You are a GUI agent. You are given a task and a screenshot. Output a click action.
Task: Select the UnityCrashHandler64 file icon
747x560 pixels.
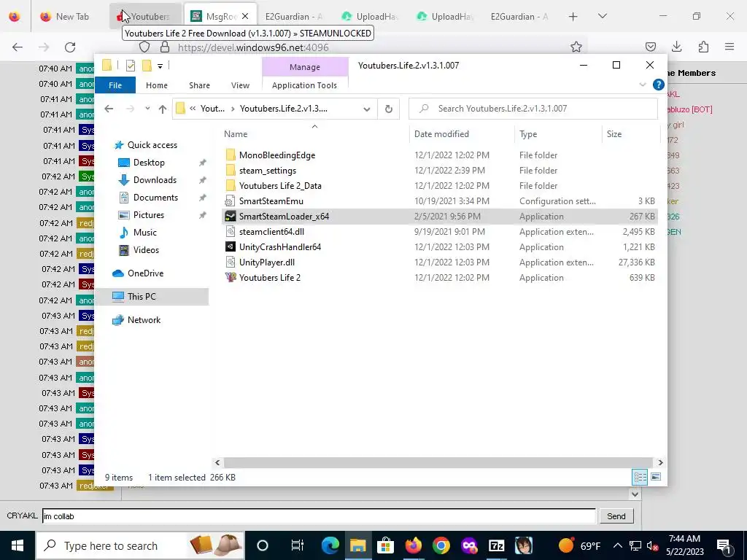click(x=231, y=246)
